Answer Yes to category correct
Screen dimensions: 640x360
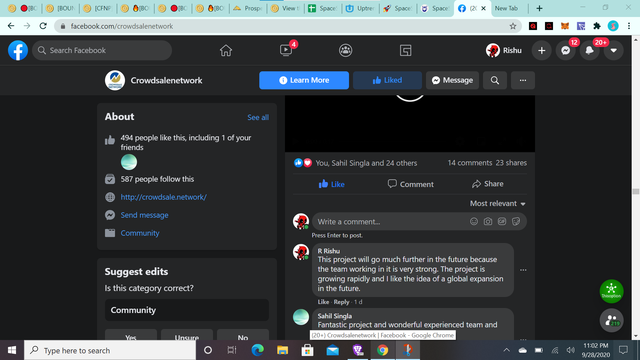coord(131,336)
